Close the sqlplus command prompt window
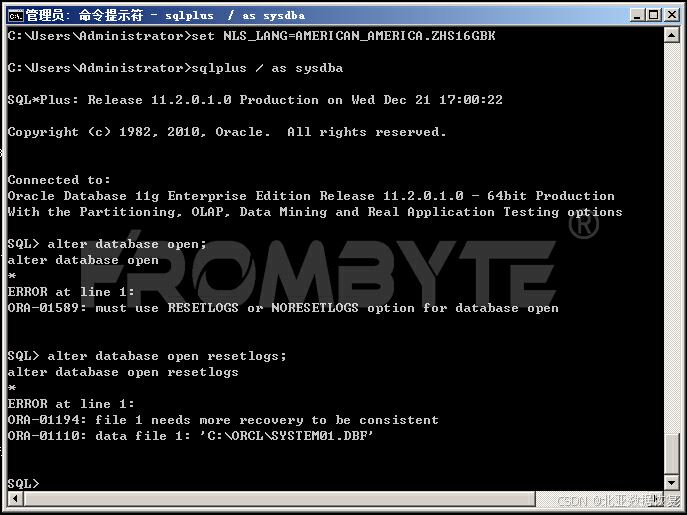687x515 pixels. tap(671, 15)
